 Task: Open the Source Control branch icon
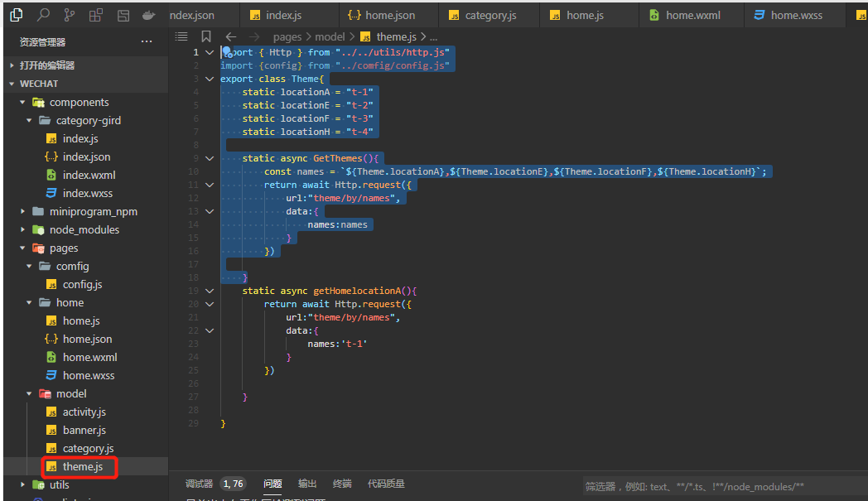point(70,15)
